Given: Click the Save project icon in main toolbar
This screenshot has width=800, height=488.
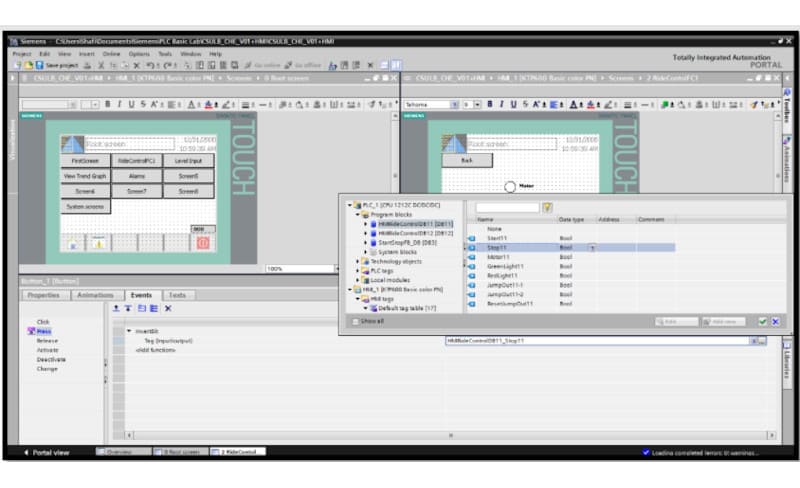Looking at the screenshot, I should coord(39,65).
